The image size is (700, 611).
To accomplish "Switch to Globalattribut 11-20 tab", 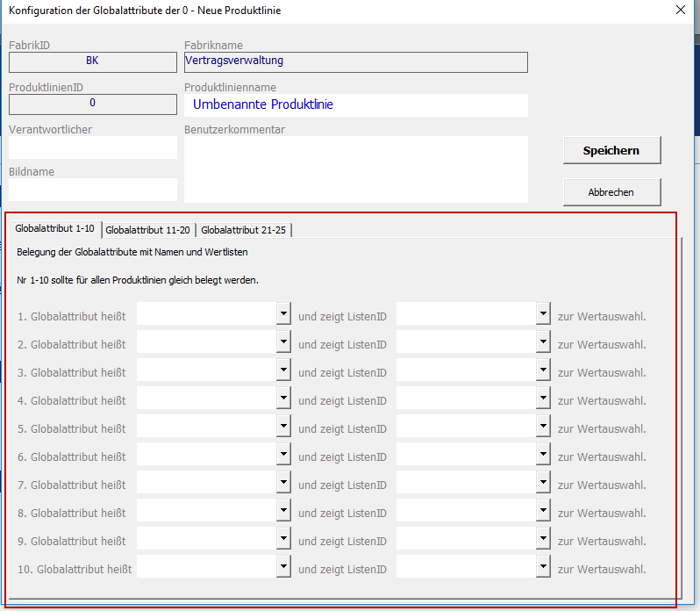I will (x=147, y=230).
